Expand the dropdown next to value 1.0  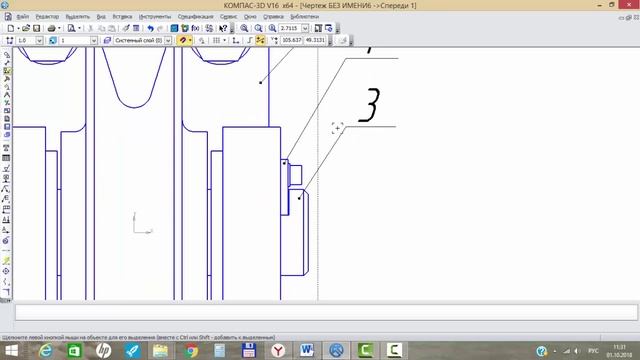(39, 40)
